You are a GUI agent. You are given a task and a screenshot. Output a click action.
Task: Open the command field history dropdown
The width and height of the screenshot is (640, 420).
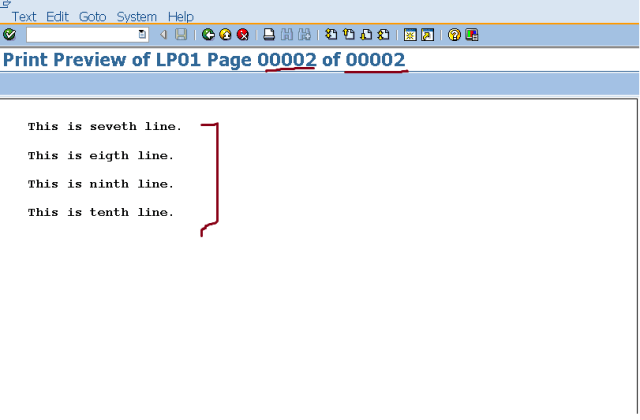pos(142,35)
